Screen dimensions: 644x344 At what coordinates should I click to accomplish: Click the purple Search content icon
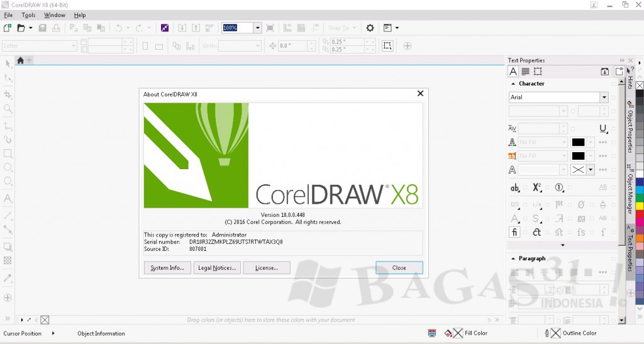(165, 28)
